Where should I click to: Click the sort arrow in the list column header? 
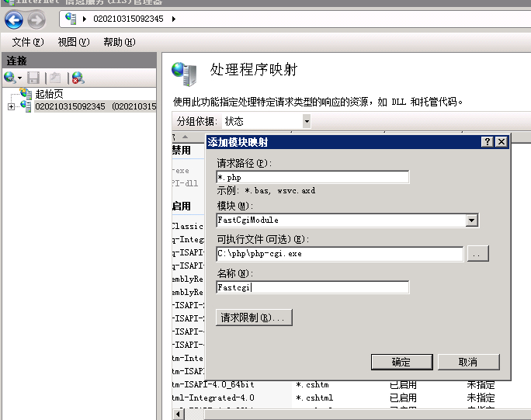coord(185,137)
